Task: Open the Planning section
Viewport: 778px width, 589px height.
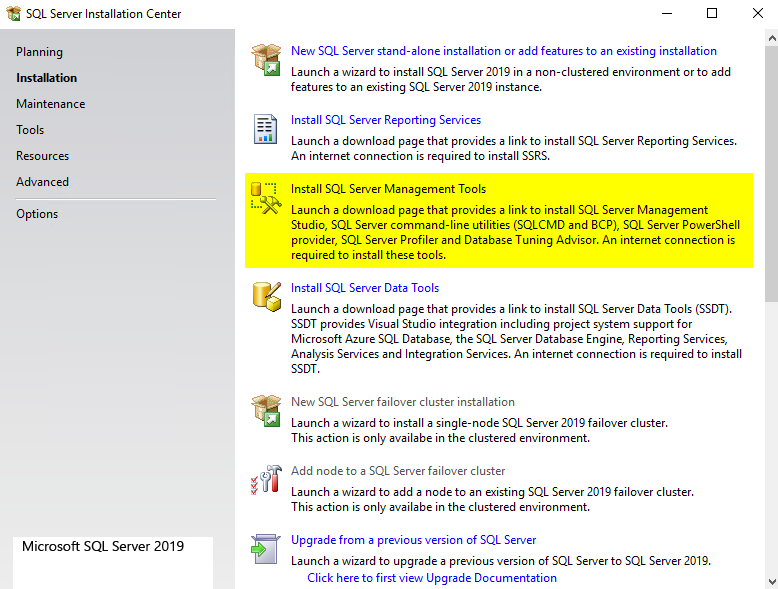Action: [x=39, y=52]
